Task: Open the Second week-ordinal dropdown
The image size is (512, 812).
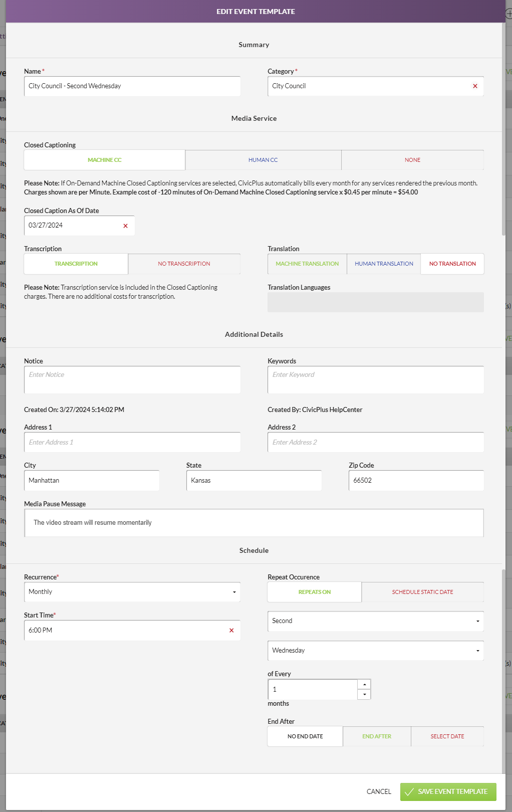Action: click(376, 621)
